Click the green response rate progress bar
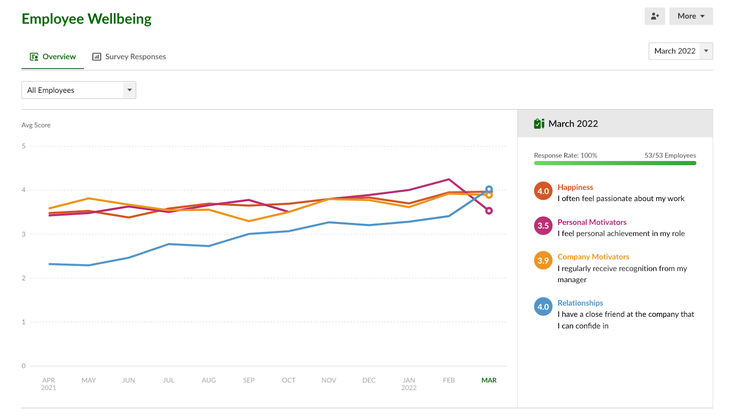This screenshot has height=419, width=750. [615, 164]
